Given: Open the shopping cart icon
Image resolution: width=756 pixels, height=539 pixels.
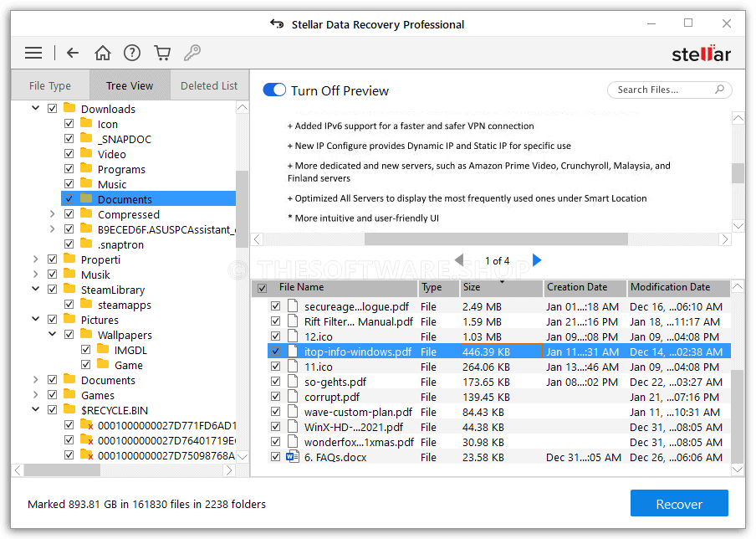Looking at the screenshot, I should (162, 53).
